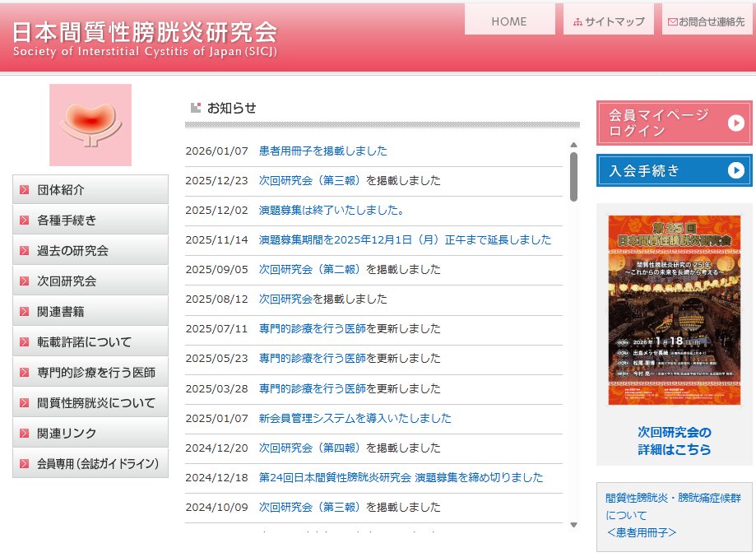This screenshot has height=557, width=756.
Task: Click the red arrow icon next to 各種手続き
Action: 24,220
